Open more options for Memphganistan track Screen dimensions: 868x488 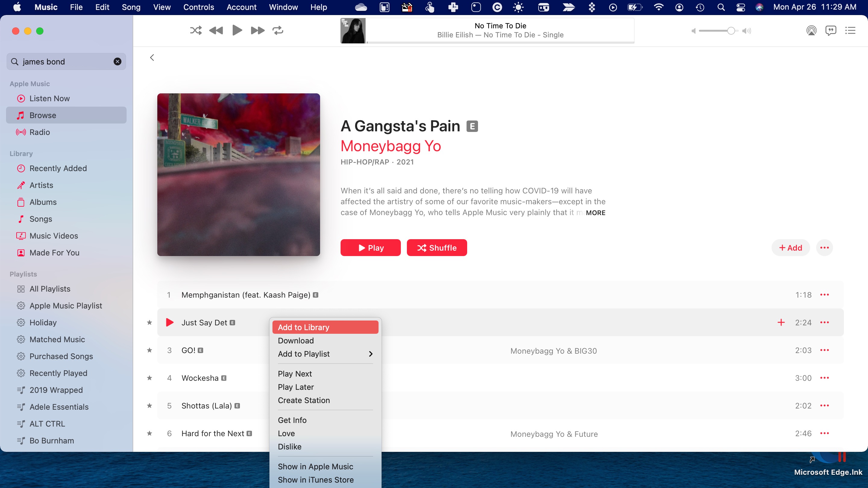(x=825, y=295)
